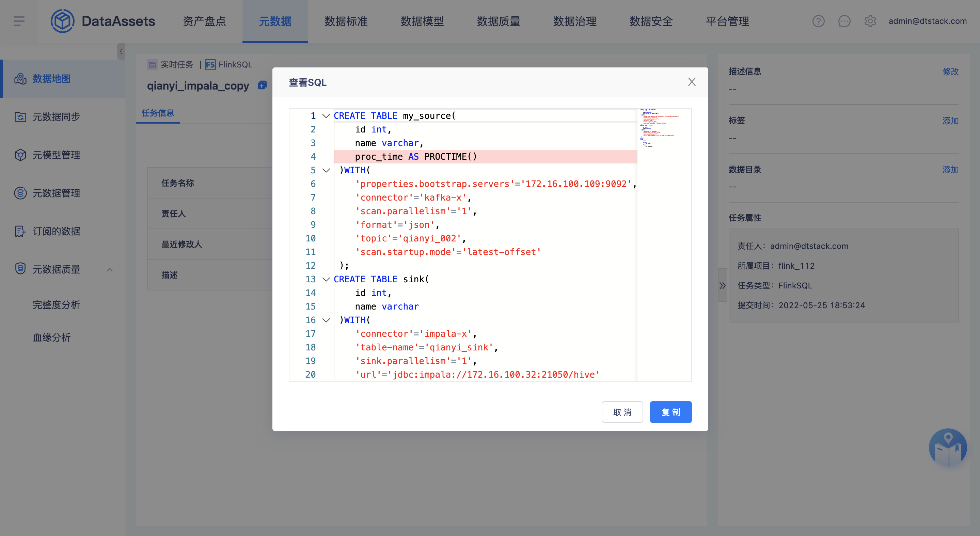The image size is (980, 536).
Task: Open the 数据治理 top menu
Action: click(x=575, y=21)
